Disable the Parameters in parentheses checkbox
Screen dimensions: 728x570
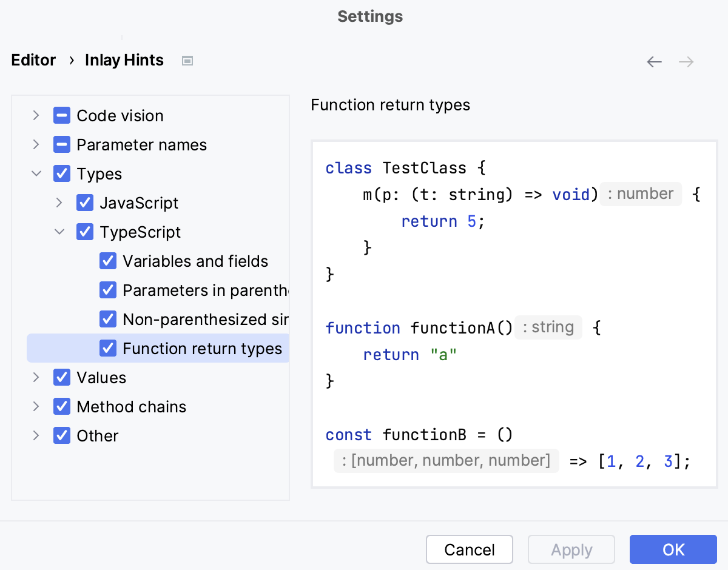point(108,290)
